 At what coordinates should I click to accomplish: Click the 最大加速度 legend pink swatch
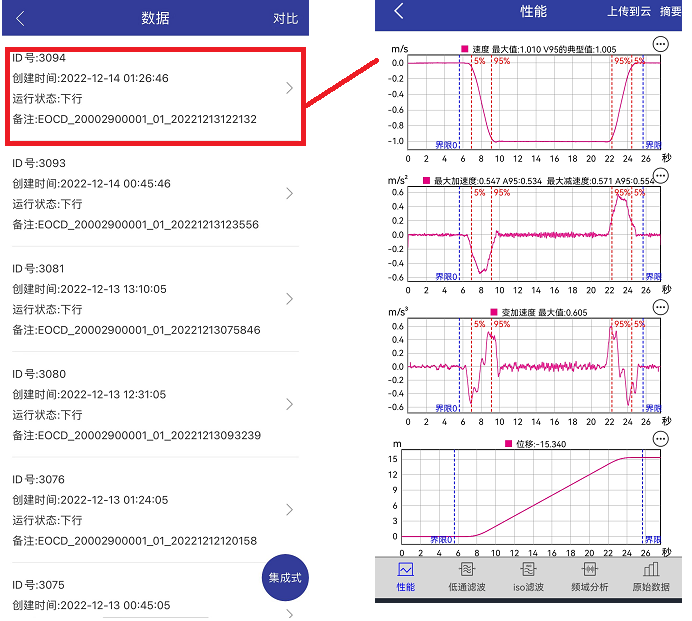426,181
